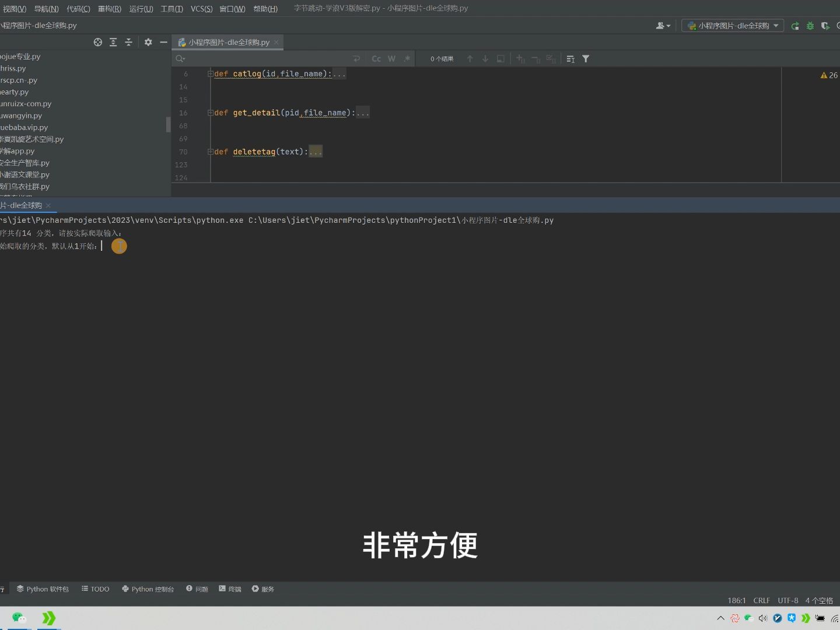This screenshot has width=840, height=630.
Task: Click the console input line after 默认从1开始
Action: pos(102,246)
